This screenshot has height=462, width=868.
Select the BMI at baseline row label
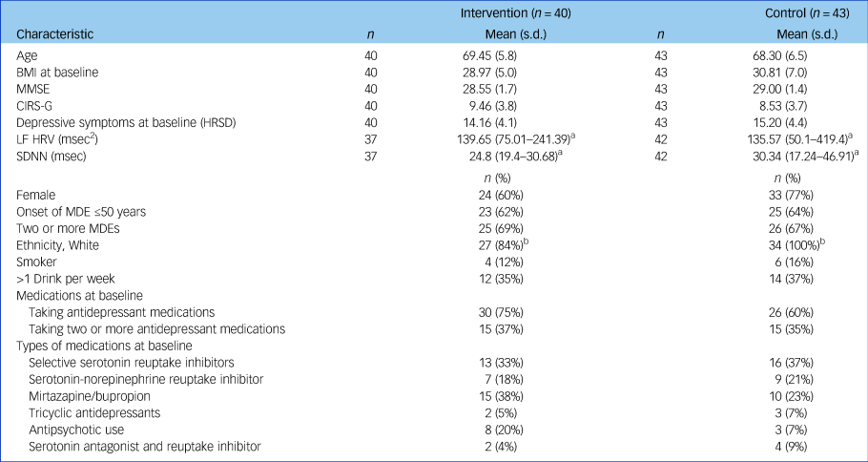57,73
